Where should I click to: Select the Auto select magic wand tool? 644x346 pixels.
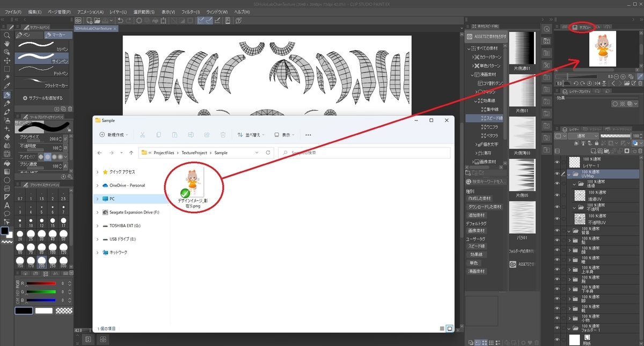(x=7, y=78)
